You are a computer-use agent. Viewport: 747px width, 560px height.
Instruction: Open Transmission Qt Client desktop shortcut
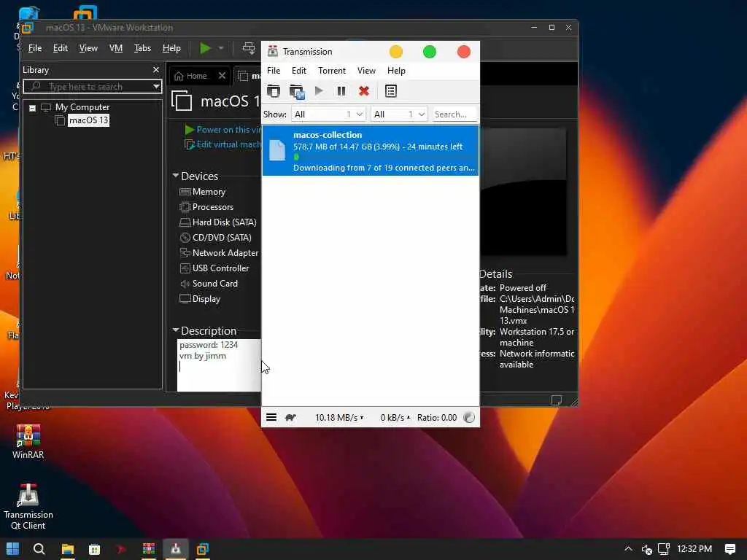point(28,507)
